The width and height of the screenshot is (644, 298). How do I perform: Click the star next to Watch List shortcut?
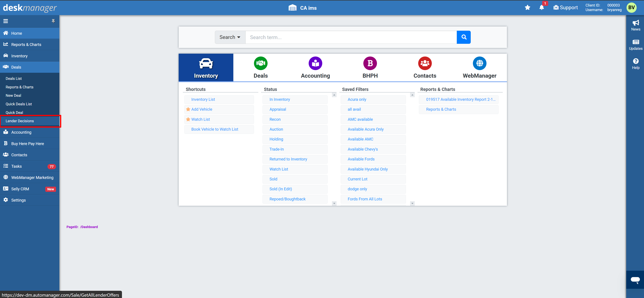point(188,119)
